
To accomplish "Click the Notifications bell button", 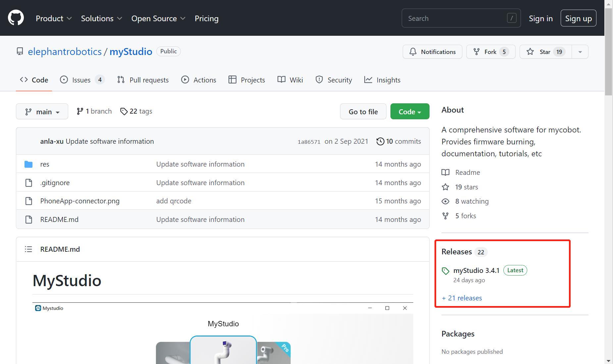I will click(x=432, y=52).
